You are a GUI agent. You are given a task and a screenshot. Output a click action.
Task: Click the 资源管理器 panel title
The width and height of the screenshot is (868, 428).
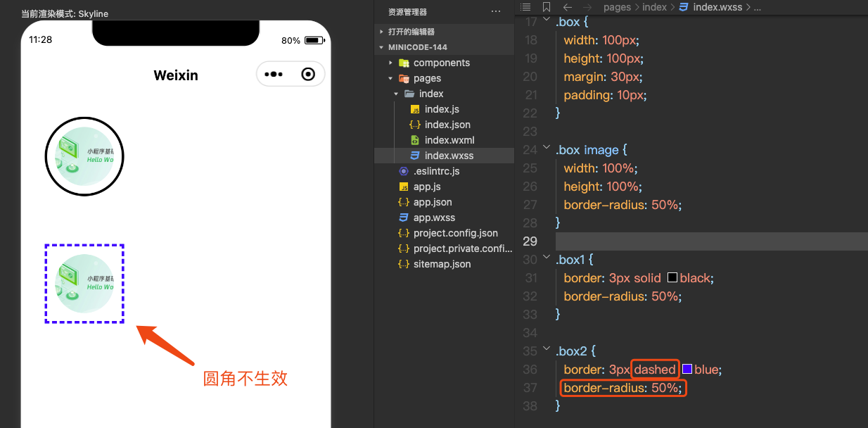[407, 12]
